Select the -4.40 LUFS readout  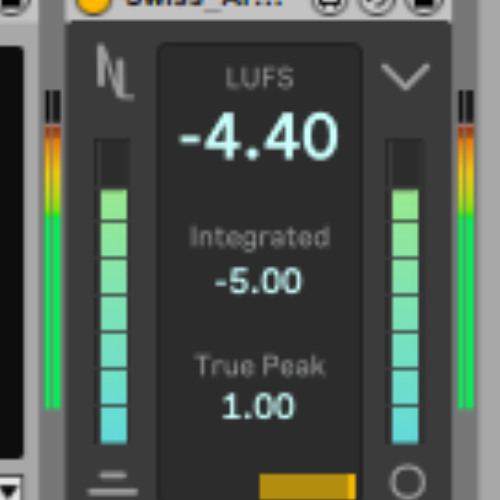coord(259,137)
